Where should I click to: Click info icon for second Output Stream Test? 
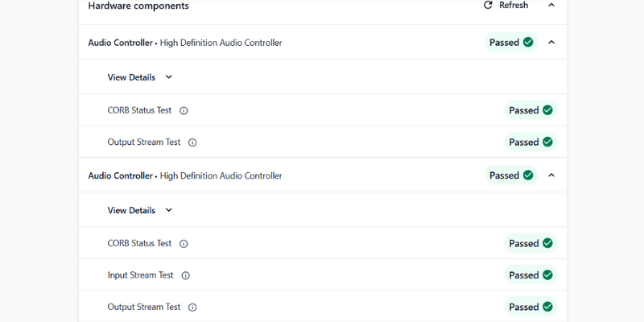192,307
